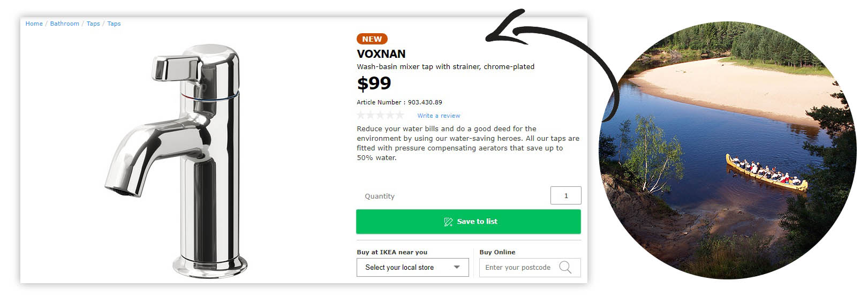Image resolution: width=868 pixels, height=303 pixels.
Task: Open the Bathroom breadcrumb
Action: pyautogui.click(x=64, y=24)
